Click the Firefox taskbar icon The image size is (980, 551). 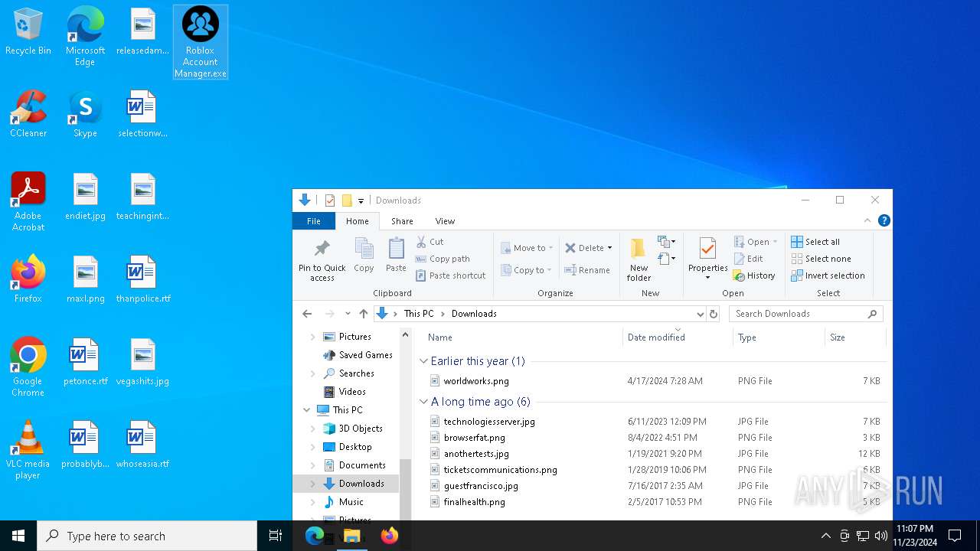(x=390, y=536)
